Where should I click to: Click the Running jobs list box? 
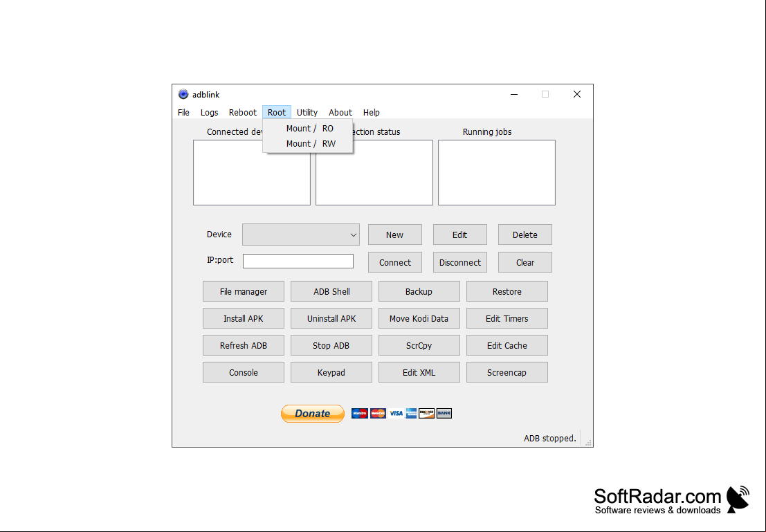[497, 172]
